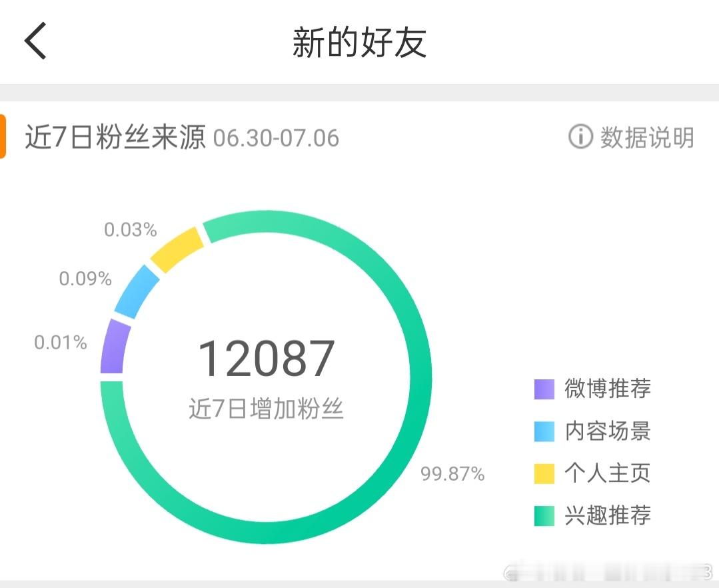Select the 兴趣推荐 legend label
Screen dimensions: 719x588
click(x=608, y=515)
